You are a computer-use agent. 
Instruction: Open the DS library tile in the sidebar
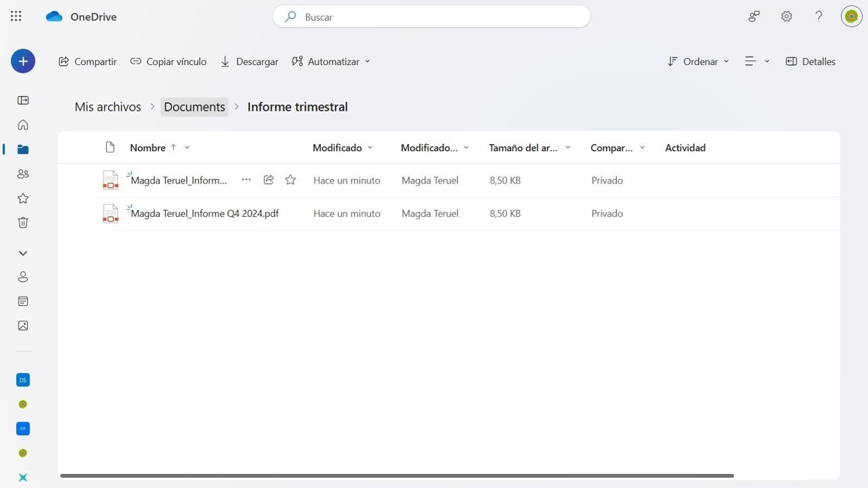coord(22,380)
